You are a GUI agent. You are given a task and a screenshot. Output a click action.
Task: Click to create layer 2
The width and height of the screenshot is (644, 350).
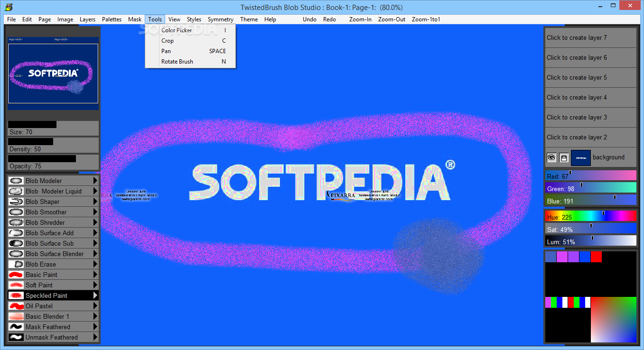[x=590, y=137]
